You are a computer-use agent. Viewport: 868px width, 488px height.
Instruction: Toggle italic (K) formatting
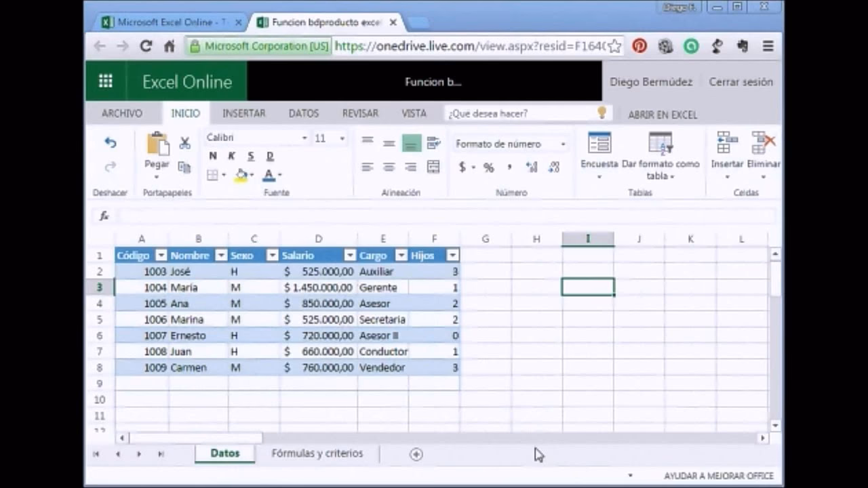tap(232, 156)
